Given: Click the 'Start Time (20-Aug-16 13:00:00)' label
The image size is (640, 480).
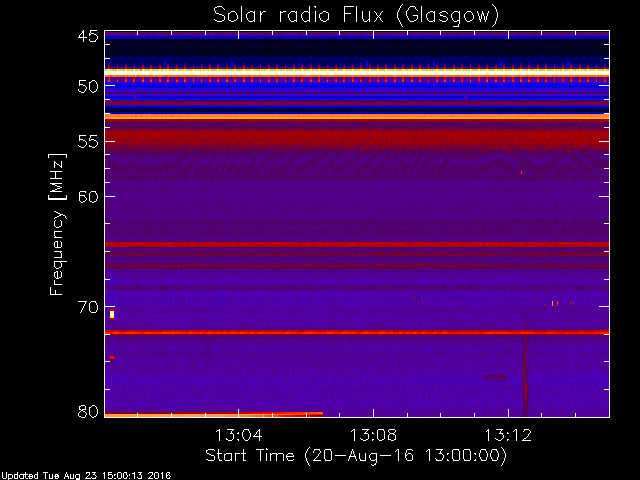Looking at the screenshot, I should click(x=356, y=455).
